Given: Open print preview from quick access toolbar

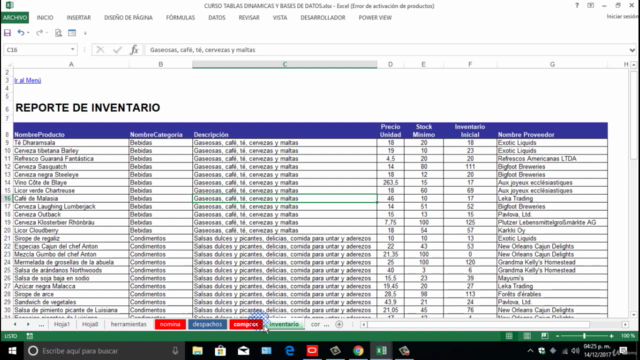Looking at the screenshot, I should pyautogui.click(x=58, y=33).
